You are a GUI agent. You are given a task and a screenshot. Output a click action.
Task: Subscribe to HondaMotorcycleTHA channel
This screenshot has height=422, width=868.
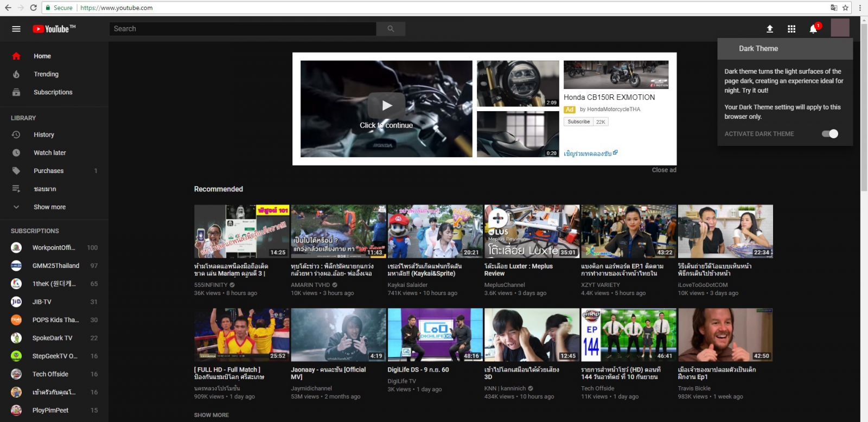click(x=578, y=122)
